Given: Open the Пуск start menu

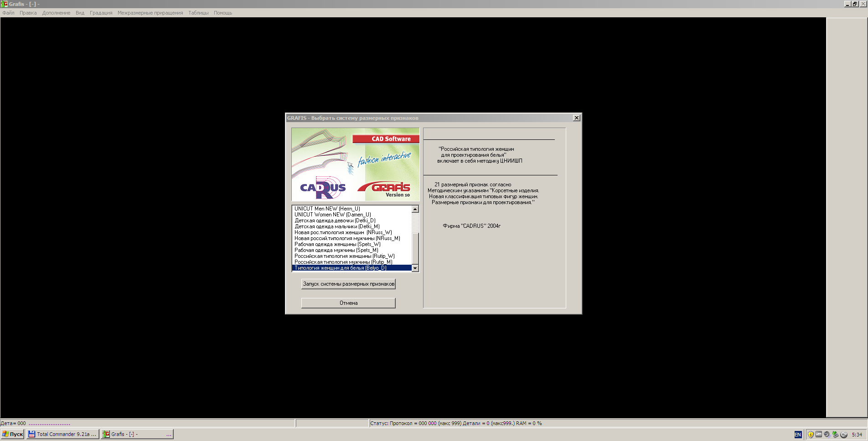Looking at the screenshot, I should (12, 434).
